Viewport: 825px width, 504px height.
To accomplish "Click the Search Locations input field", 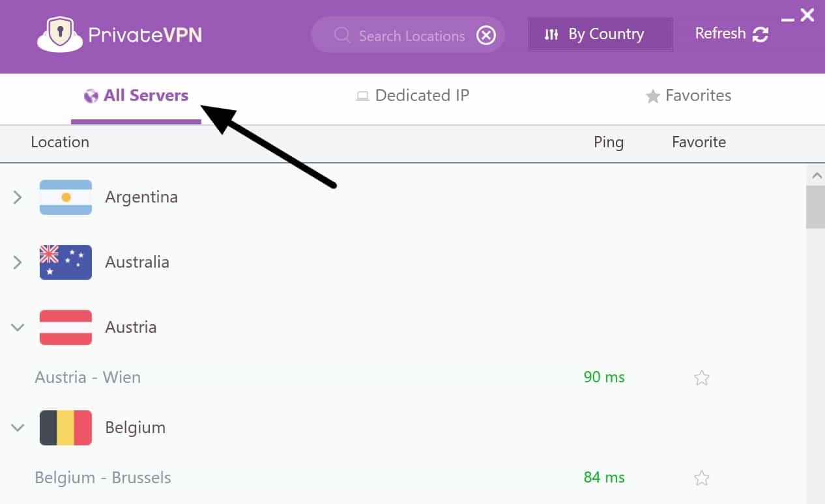I will 408,35.
